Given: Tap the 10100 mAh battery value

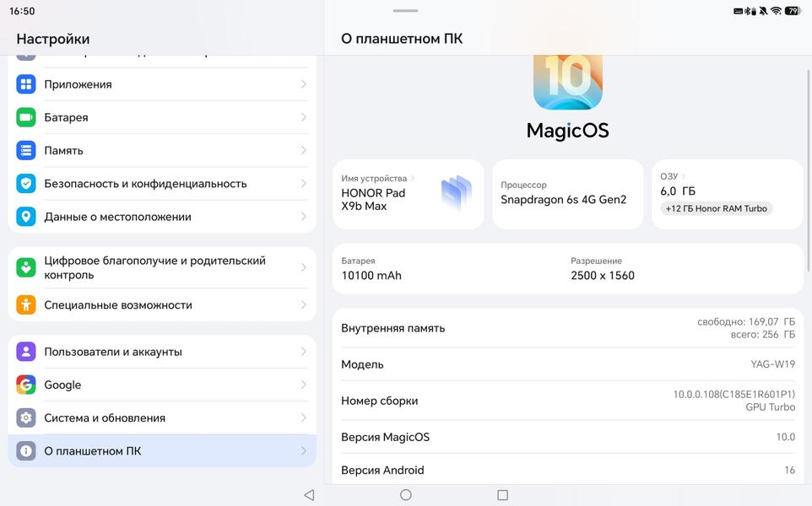Looking at the screenshot, I should tap(371, 275).
